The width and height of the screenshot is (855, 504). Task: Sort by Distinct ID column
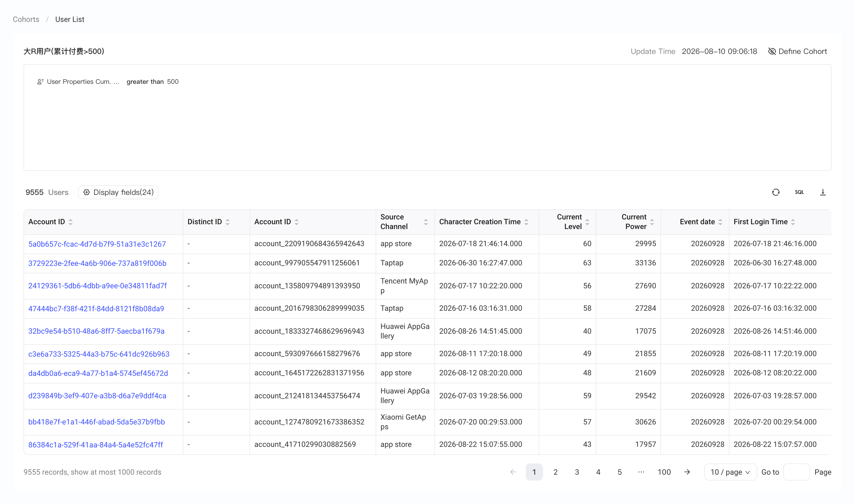click(x=228, y=222)
